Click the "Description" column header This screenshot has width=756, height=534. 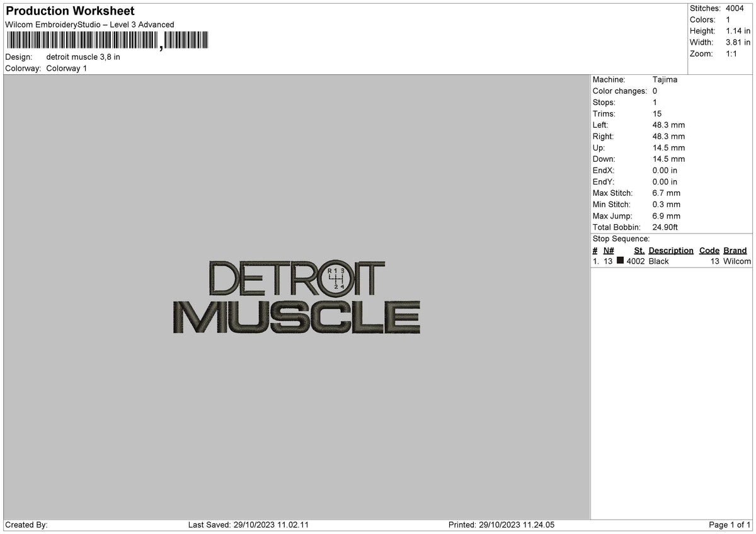click(671, 250)
